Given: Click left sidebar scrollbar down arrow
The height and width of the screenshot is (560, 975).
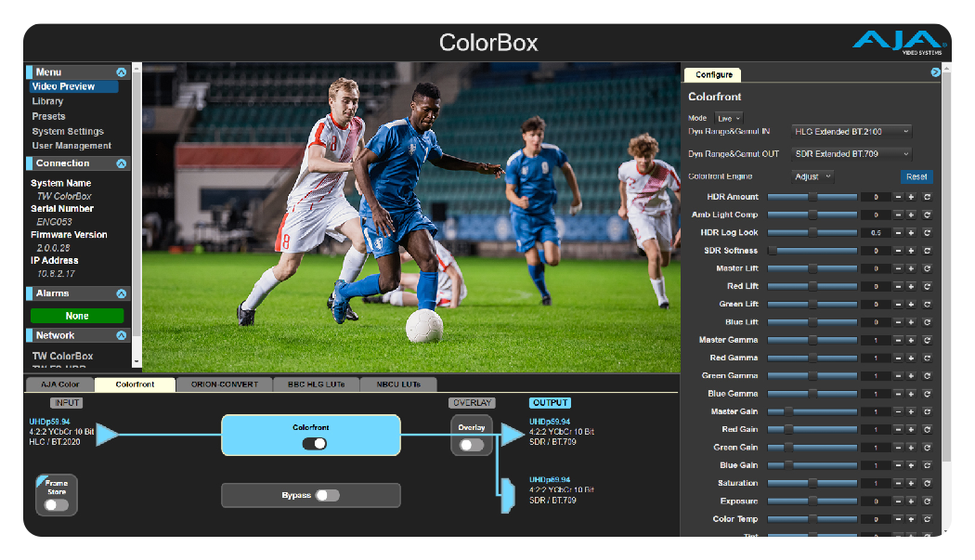Looking at the screenshot, I should click(x=136, y=361).
